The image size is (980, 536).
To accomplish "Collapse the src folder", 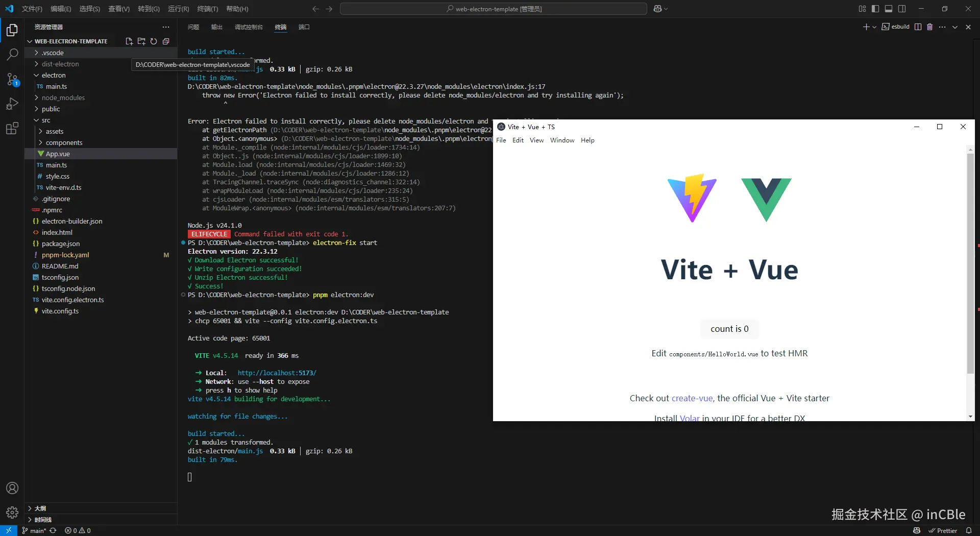I will coord(101,120).
